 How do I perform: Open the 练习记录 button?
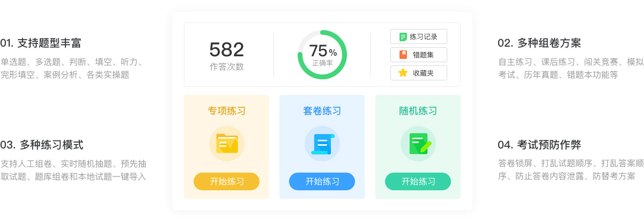(x=418, y=37)
